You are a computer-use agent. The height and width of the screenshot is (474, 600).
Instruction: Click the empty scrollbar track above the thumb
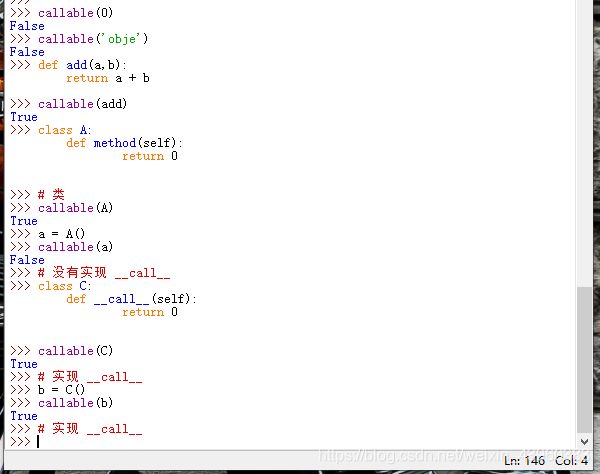(x=585, y=150)
